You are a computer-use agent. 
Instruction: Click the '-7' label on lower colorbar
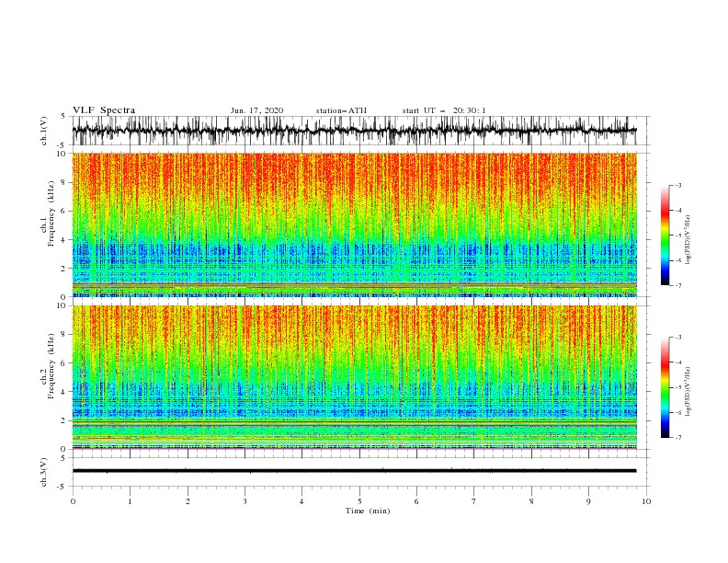(x=677, y=438)
